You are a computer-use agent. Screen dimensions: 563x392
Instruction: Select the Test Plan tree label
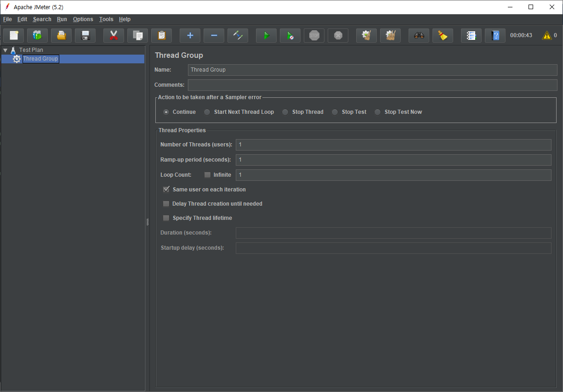[31, 50]
